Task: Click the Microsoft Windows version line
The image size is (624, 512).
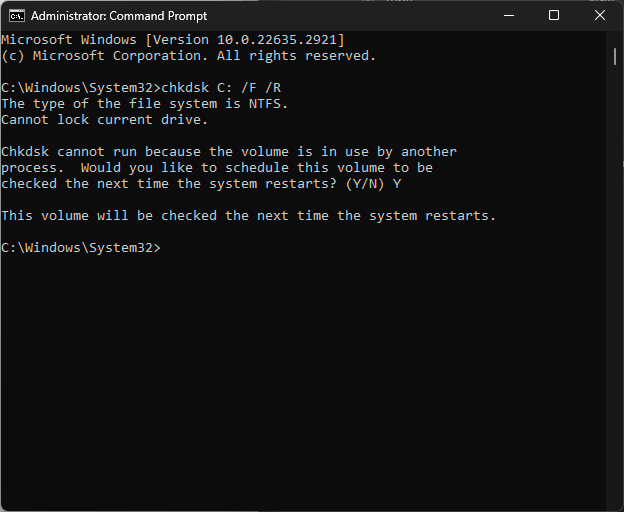Action: pyautogui.click(x=173, y=40)
